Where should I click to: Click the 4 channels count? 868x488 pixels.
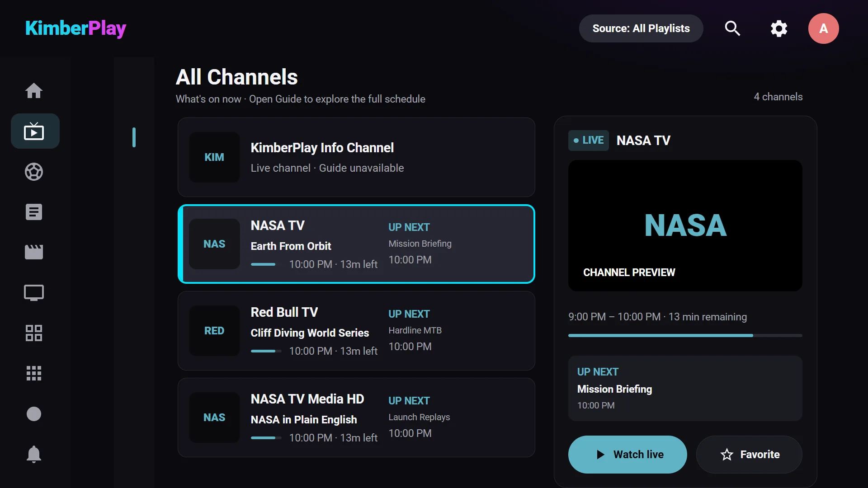pos(778,97)
